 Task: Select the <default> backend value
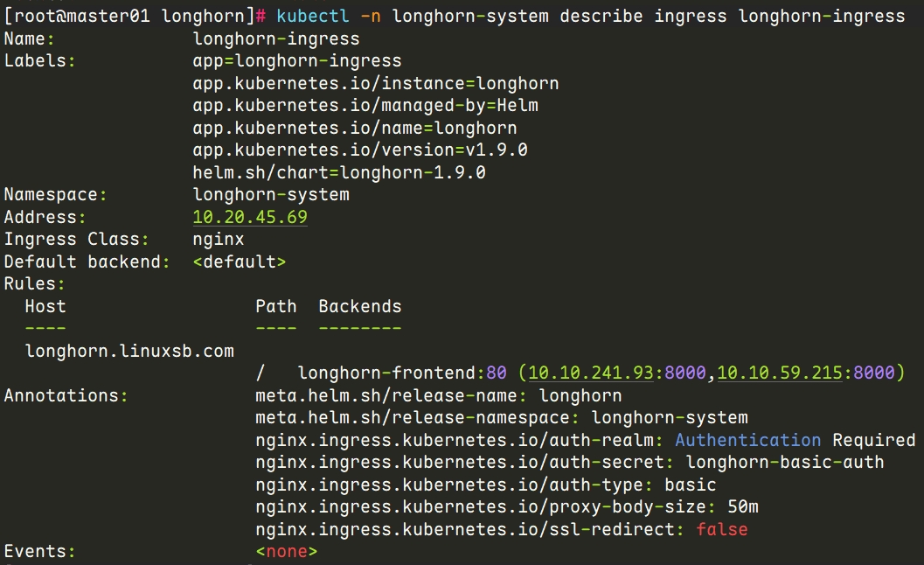240,262
